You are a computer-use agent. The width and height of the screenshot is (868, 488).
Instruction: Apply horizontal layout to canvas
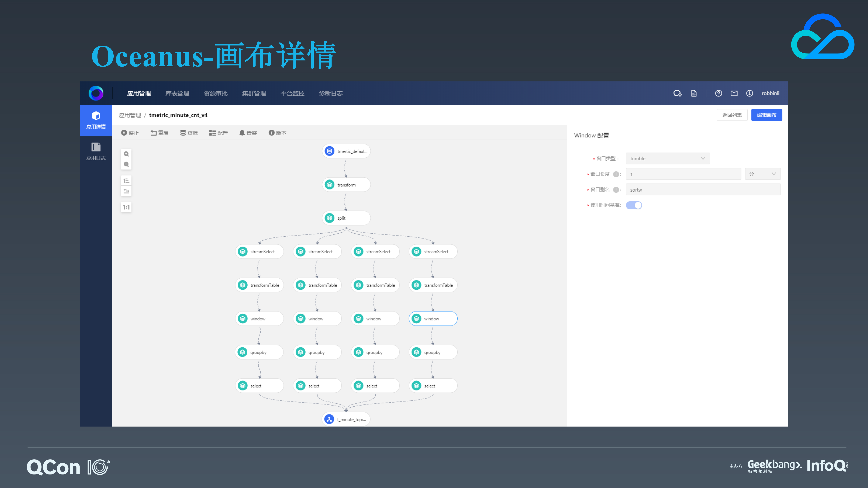126,191
